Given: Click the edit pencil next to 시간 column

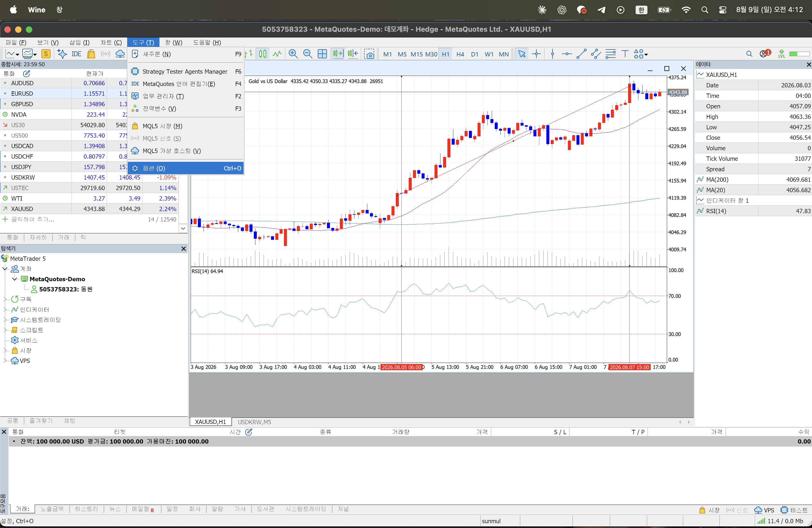Looking at the screenshot, I should [x=249, y=432].
